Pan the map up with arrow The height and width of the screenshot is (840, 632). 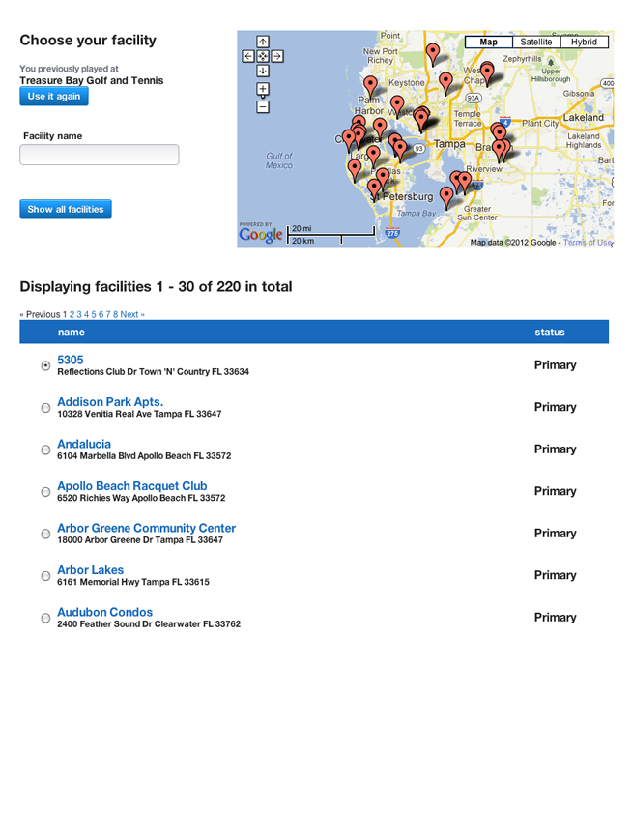coord(262,43)
